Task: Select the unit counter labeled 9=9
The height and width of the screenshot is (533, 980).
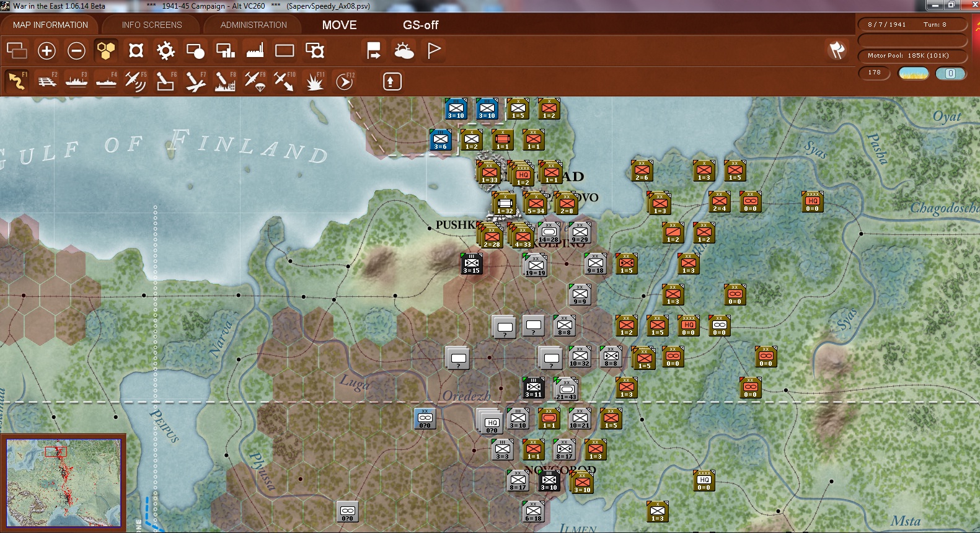Action: [x=580, y=294]
